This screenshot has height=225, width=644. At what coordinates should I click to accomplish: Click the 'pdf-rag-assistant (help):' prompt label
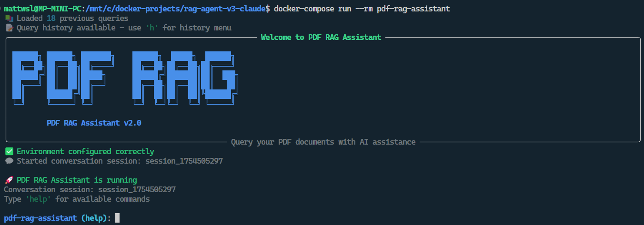point(57,218)
